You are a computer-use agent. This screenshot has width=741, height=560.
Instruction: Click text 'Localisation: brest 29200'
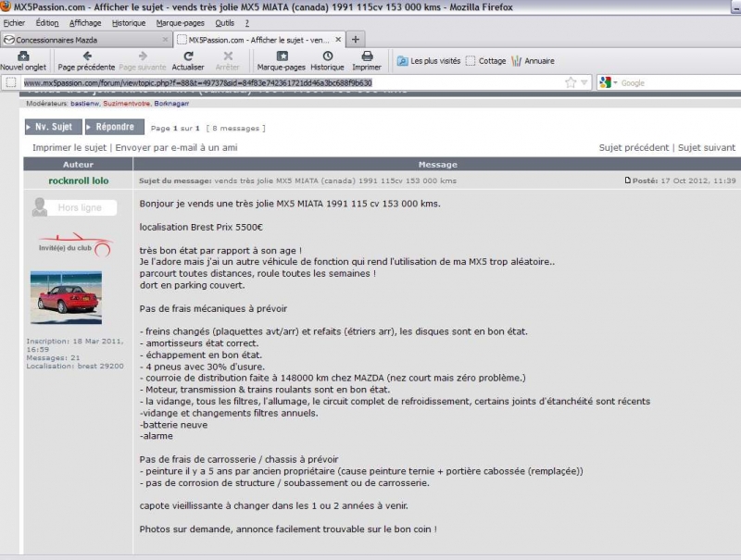tap(75, 366)
